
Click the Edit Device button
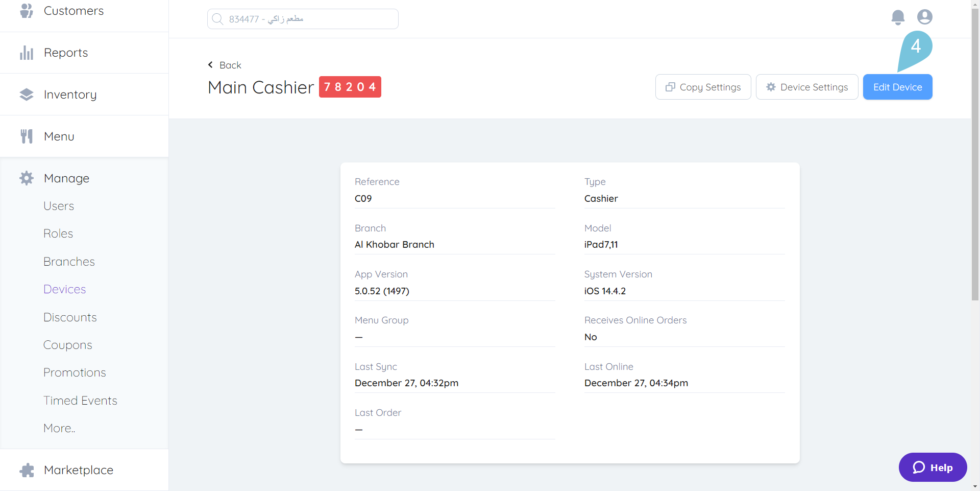[897, 87]
